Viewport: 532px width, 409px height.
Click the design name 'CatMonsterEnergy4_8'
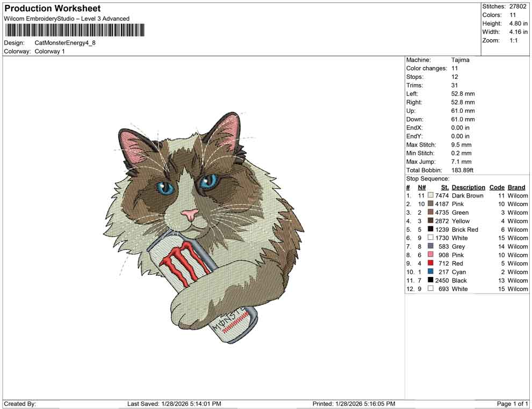65,43
